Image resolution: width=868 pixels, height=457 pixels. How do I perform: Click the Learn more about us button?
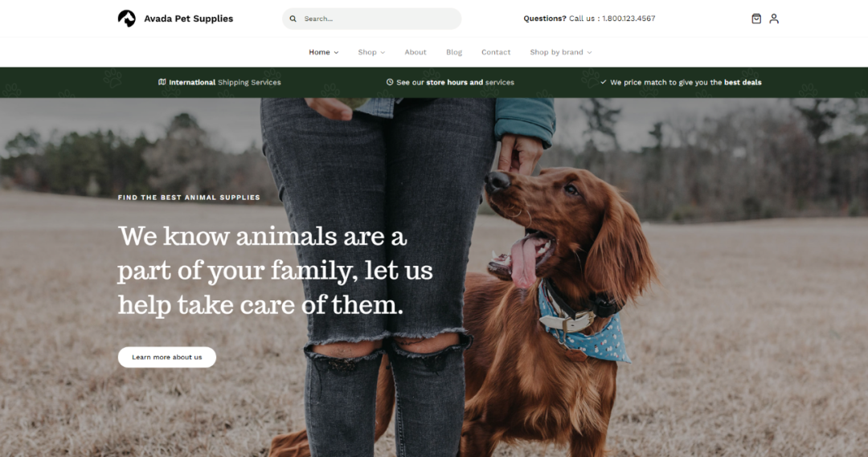tap(166, 357)
